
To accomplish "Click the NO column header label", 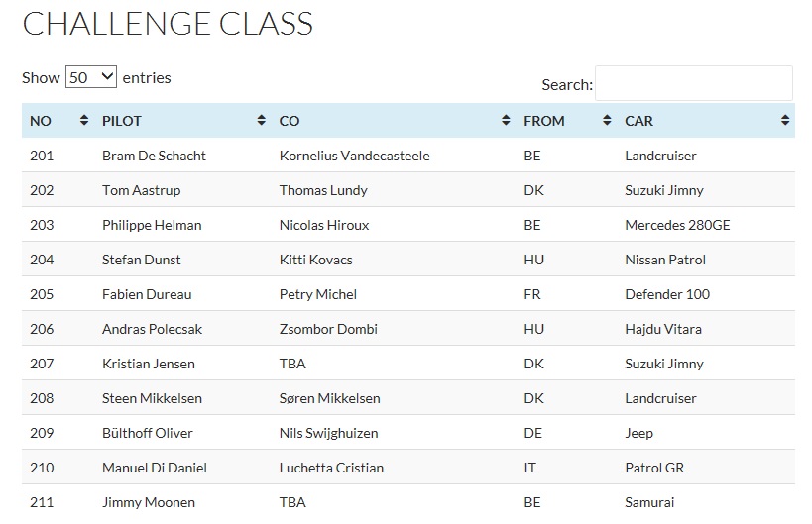I will [41, 121].
